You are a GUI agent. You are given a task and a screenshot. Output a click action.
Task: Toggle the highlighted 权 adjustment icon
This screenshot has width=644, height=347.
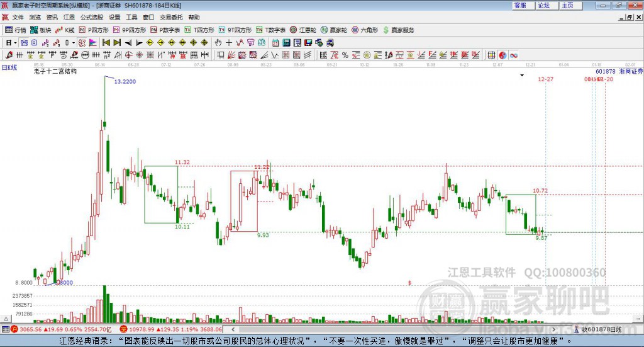[x=82, y=43]
